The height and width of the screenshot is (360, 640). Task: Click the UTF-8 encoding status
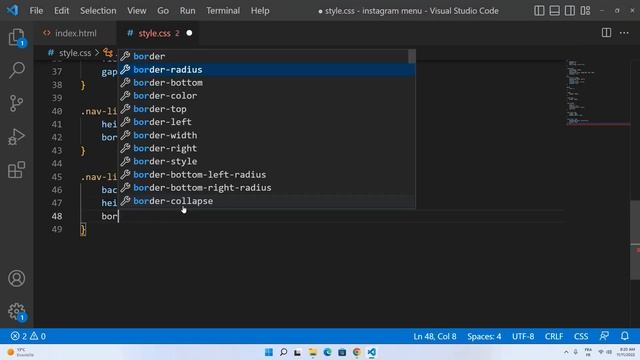click(523, 336)
